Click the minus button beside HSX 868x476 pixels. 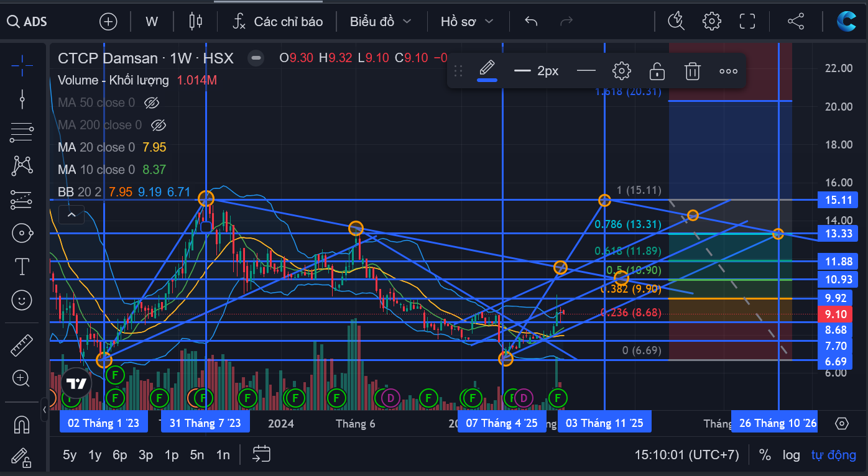point(255,58)
